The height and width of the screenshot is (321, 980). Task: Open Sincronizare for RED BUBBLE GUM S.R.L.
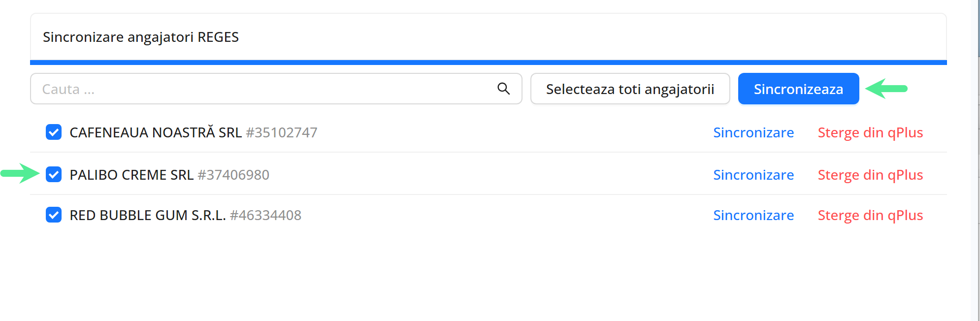[x=753, y=215]
